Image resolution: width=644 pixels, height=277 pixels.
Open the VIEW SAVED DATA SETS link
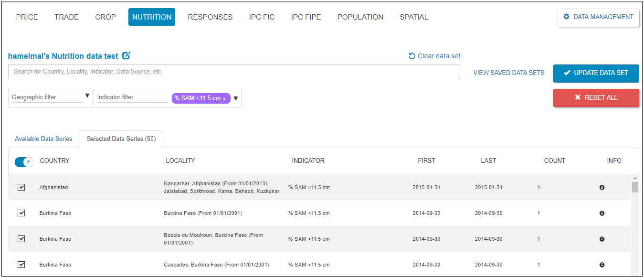click(x=508, y=73)
